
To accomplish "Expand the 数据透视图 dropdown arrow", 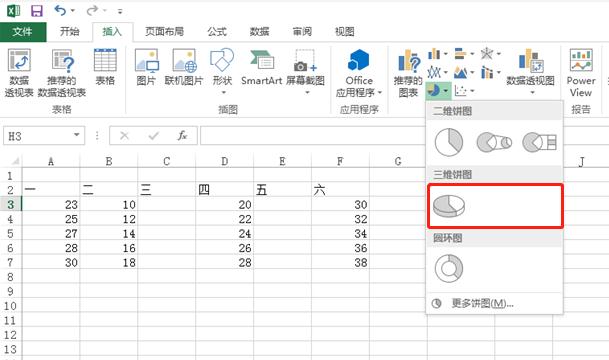I will pos(532,92).
